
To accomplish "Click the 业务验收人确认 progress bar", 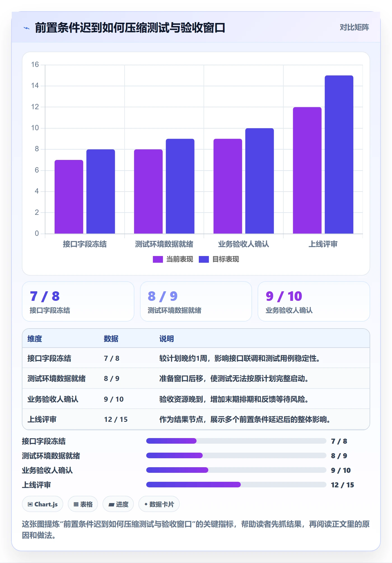I will point(236,470).
